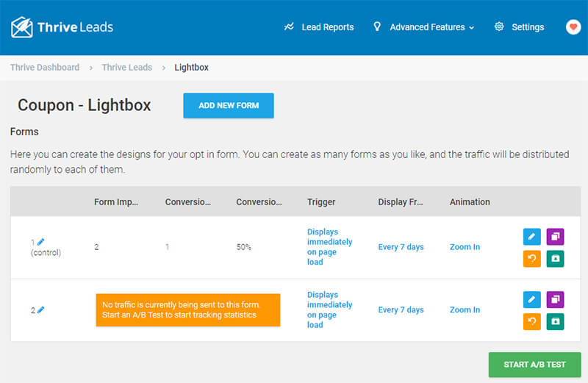Duplicate form 1 (control) purple icon
The image size is (588, 383).
click(555, 236)
